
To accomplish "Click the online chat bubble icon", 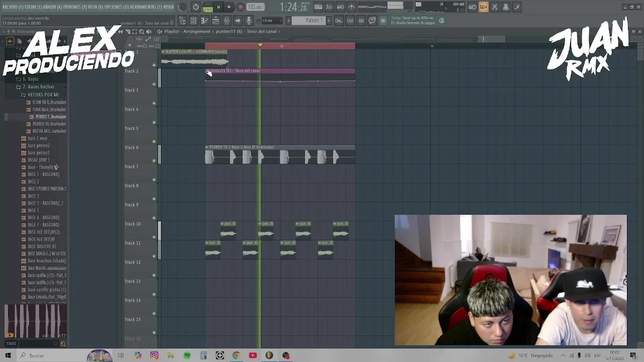I will click(x=372, y=21).
